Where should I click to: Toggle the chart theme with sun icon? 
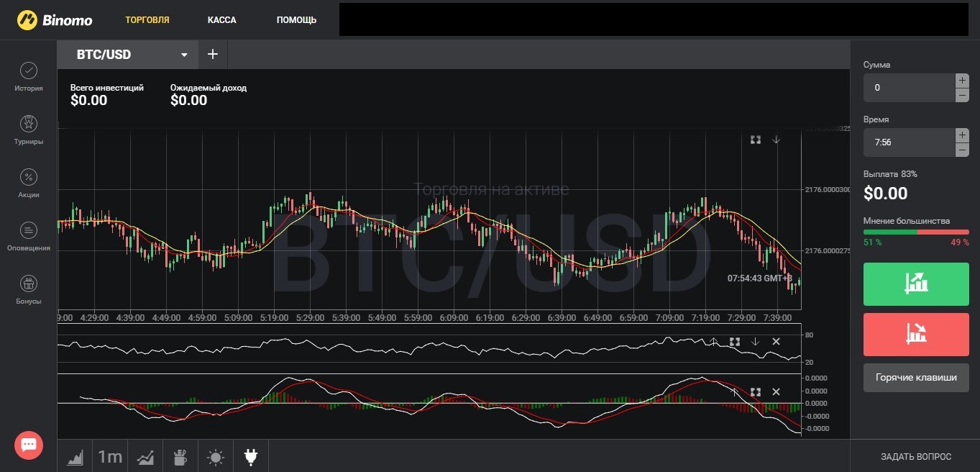[x=216, y=456]
